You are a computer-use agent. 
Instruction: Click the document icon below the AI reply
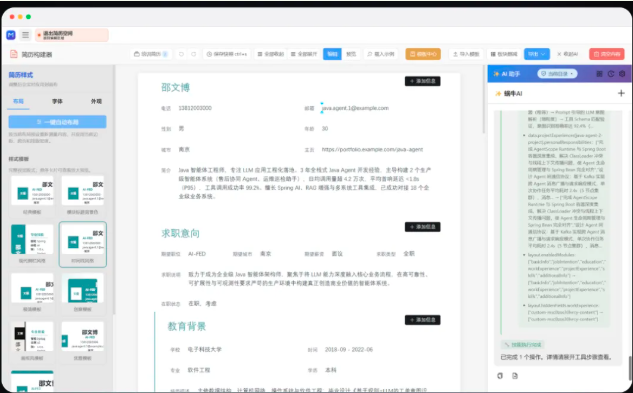click(x=515, y=376)
